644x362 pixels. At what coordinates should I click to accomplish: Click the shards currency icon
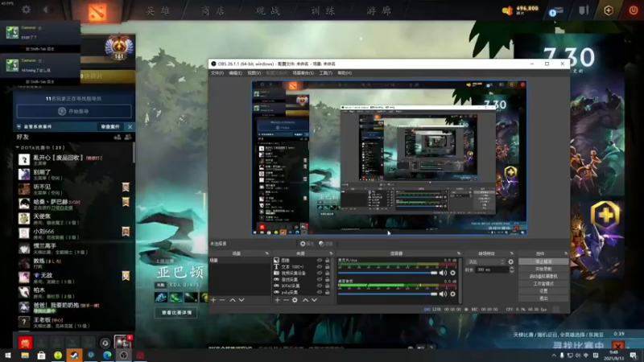[x=508, y=10]
